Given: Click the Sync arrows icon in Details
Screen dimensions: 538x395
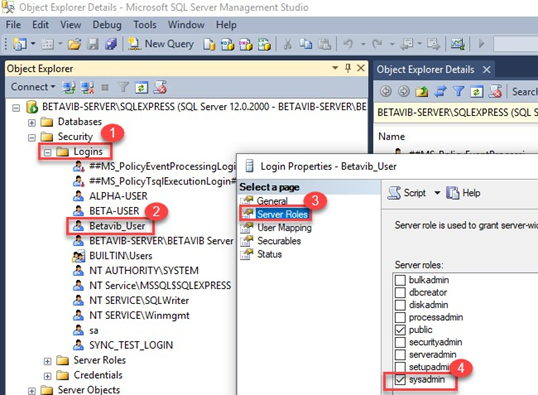Looking at the screenshot, I should pyautogui.click(x=440, y=92).
